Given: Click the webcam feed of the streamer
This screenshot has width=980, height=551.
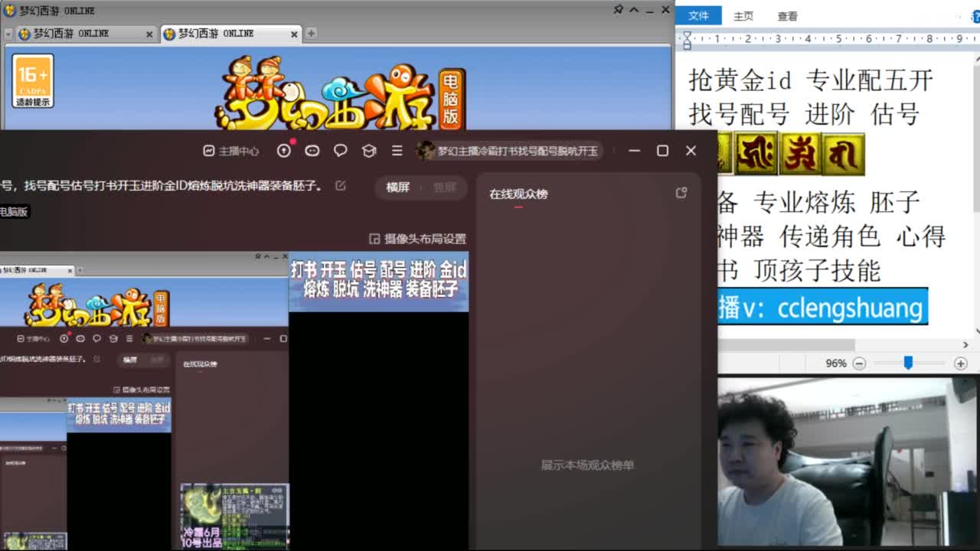Looking at the screenshot, I should (848, 462).
